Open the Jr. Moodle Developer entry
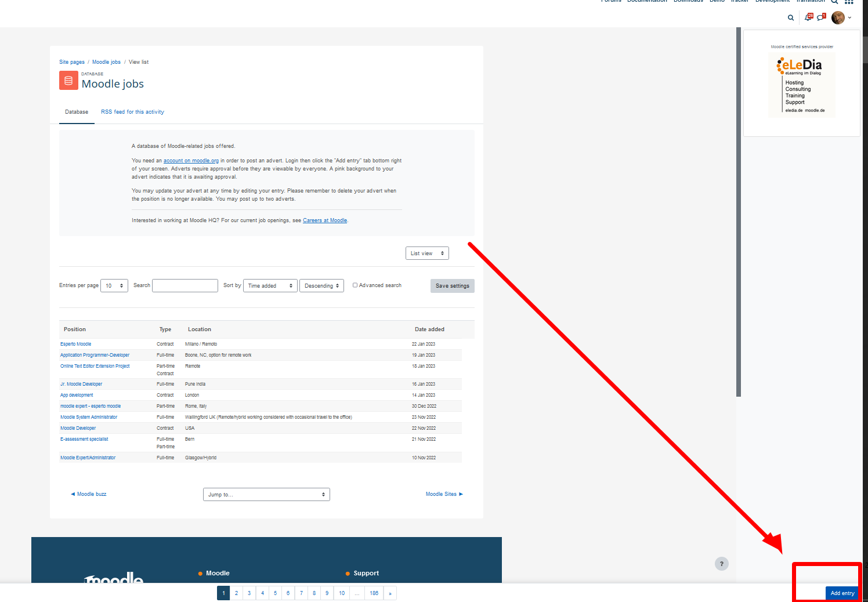The height and width of the screenshot is (602, 868). pos(81,384)
